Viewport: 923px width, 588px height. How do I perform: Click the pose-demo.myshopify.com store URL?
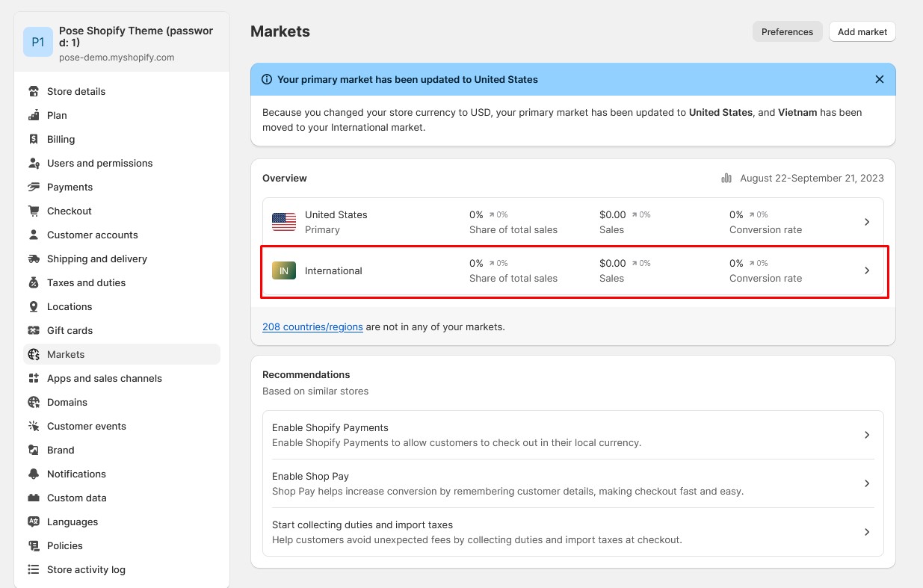[117, 57]
